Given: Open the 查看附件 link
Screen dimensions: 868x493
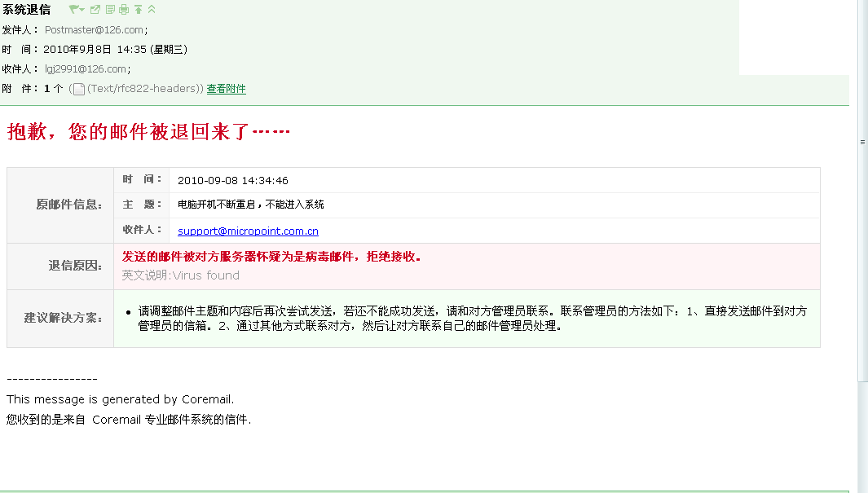Looking at the screenshot, I should [x=226, y=89].
